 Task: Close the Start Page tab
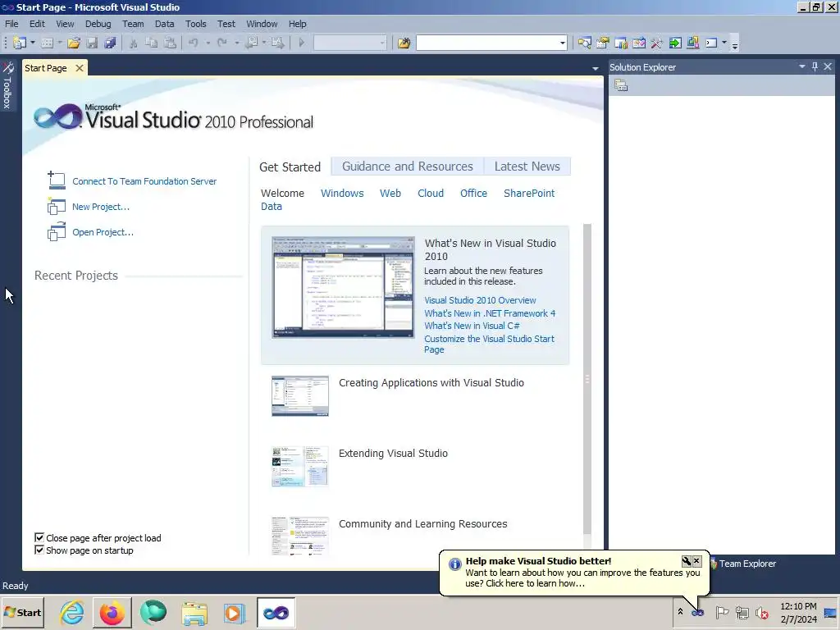(x=80, y=68)
